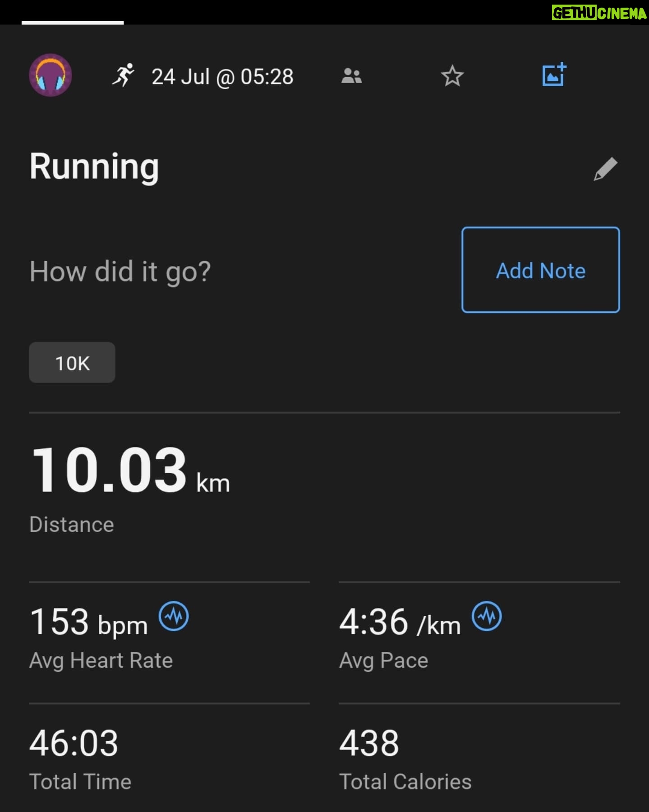The width and height of the screenshot is (649, 812).
Task: Tap the How did it go? prompt
Action: click(120, 272)
